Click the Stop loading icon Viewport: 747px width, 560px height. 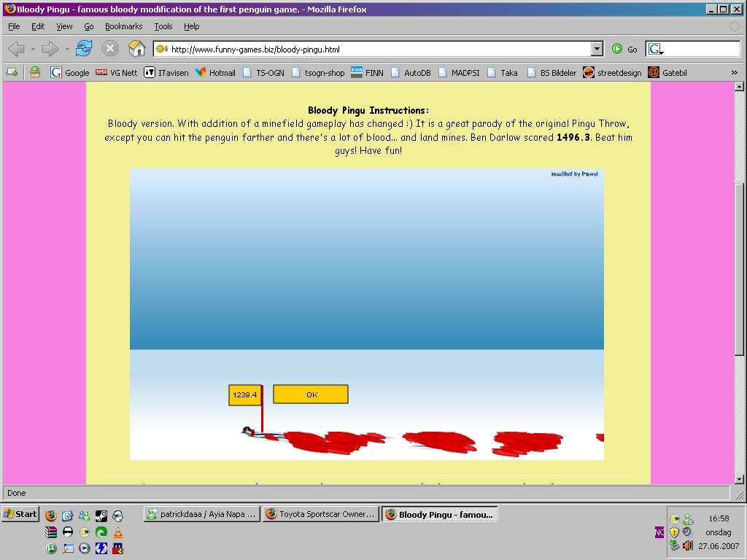109,49
